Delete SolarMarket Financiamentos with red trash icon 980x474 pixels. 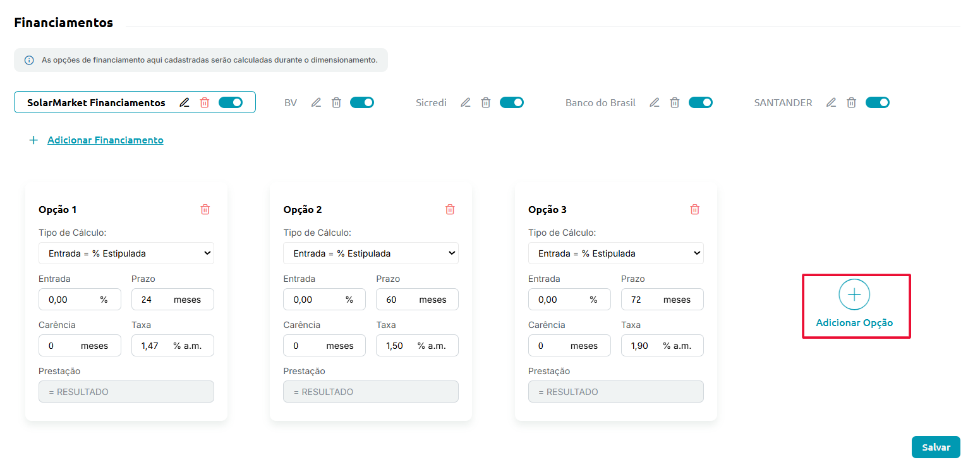(204, 102)
